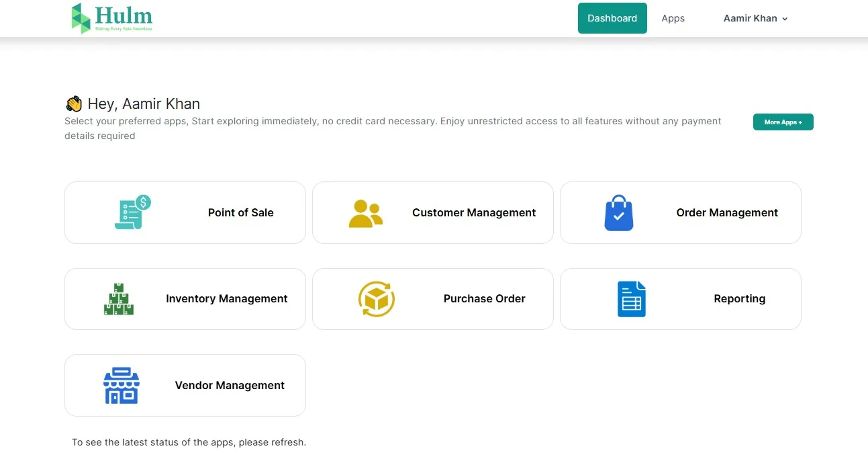Open the Customer Management label
868x469 pixels.
[x=474, y=212]
